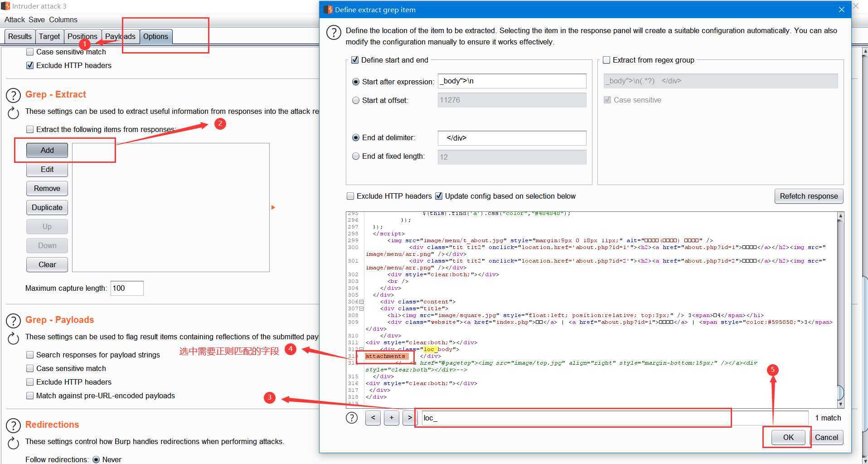Click Duplicate button in Grep - Extract

click(x=47, y=207)
